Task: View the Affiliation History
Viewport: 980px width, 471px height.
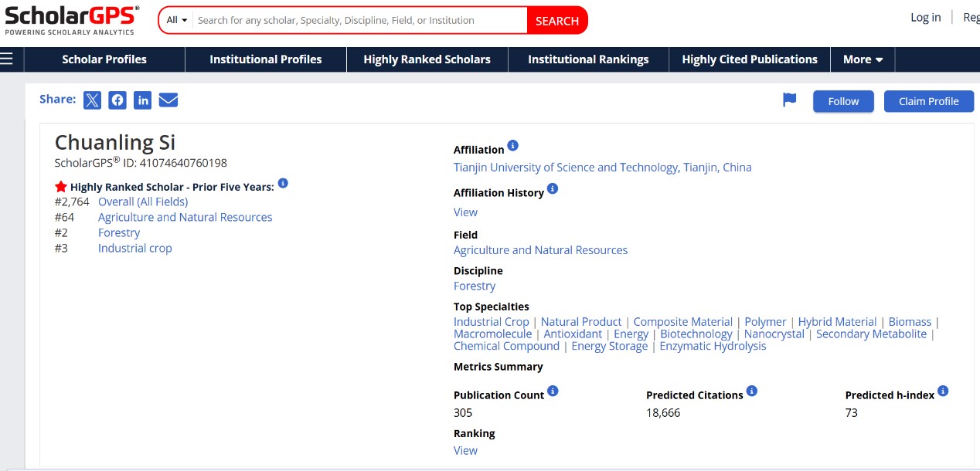Action: 465,212
